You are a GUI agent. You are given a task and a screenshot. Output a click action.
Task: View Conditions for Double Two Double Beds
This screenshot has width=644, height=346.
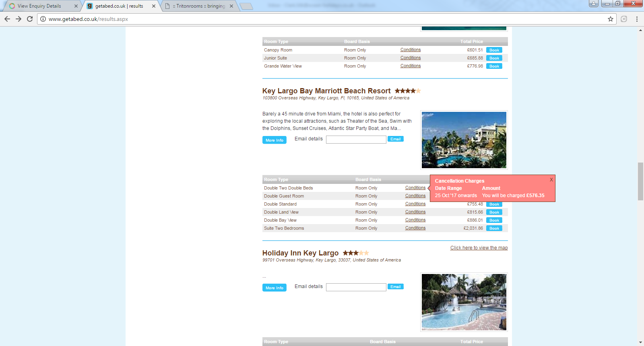click(x=415, y=188)
